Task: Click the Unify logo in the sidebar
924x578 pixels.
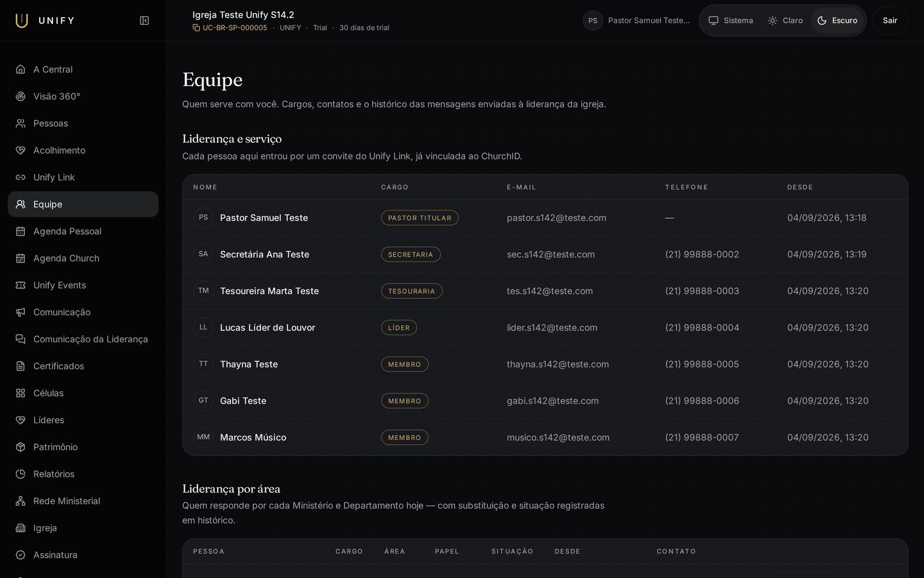Action: point(45,21)
